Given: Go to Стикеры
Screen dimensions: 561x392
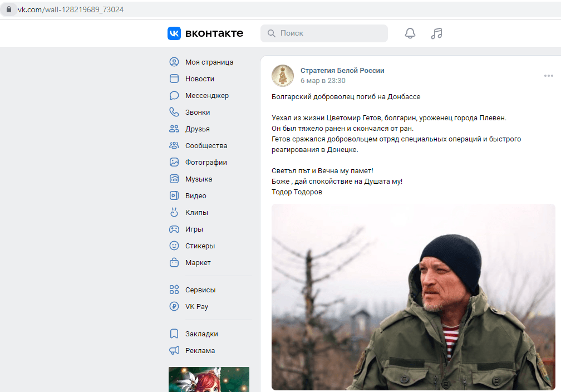Looking at the screenshot, I should (x=200, y=246).
